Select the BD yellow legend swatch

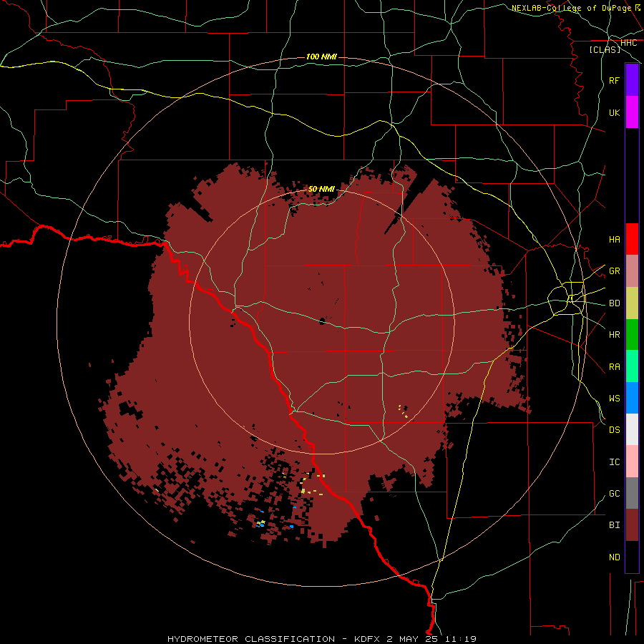632,303
